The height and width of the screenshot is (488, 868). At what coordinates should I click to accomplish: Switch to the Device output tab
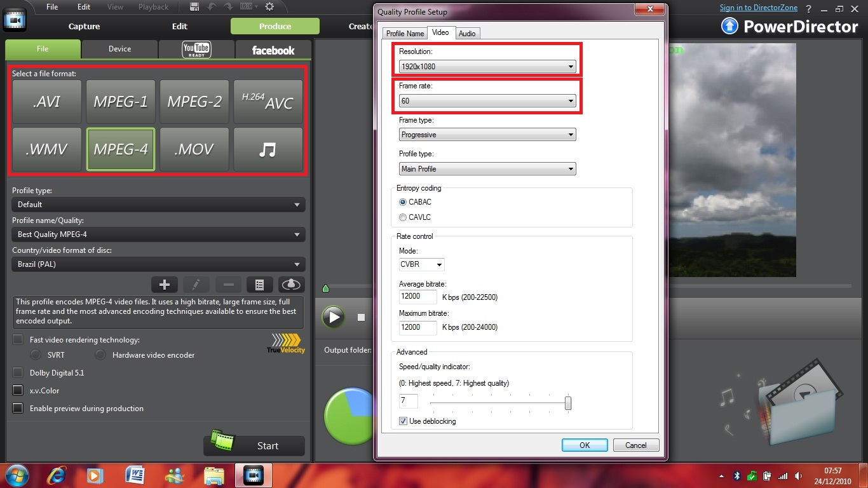tap(119, 49)
